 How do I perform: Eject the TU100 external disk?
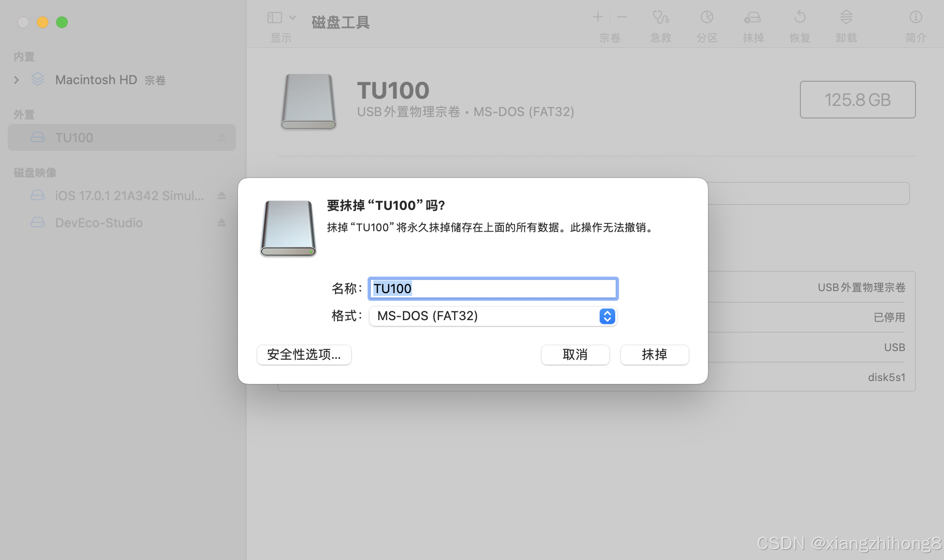221,138
